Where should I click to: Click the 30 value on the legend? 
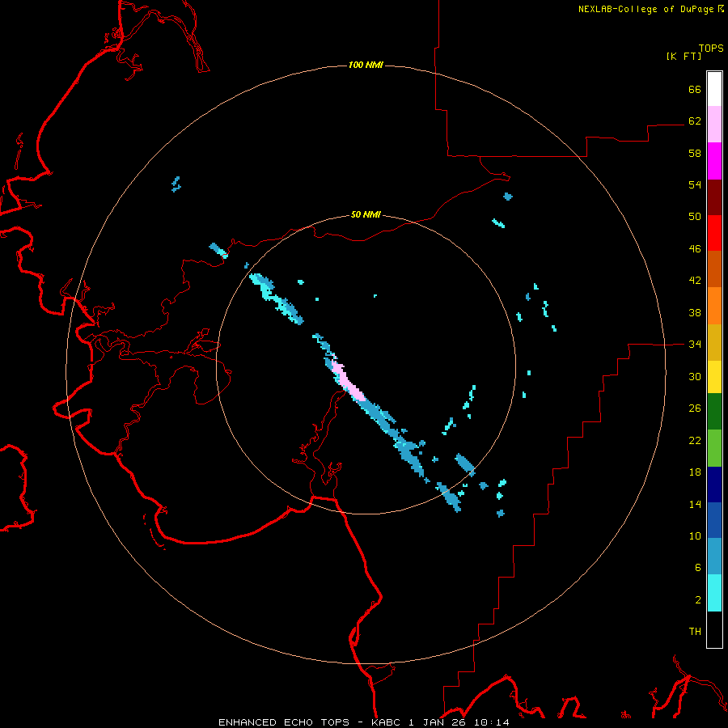click(x=695, y=376)
